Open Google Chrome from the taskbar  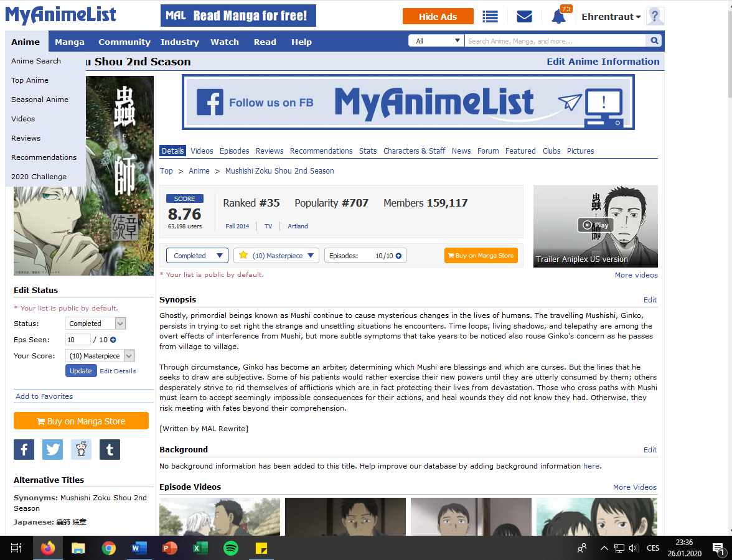(109, 548)
